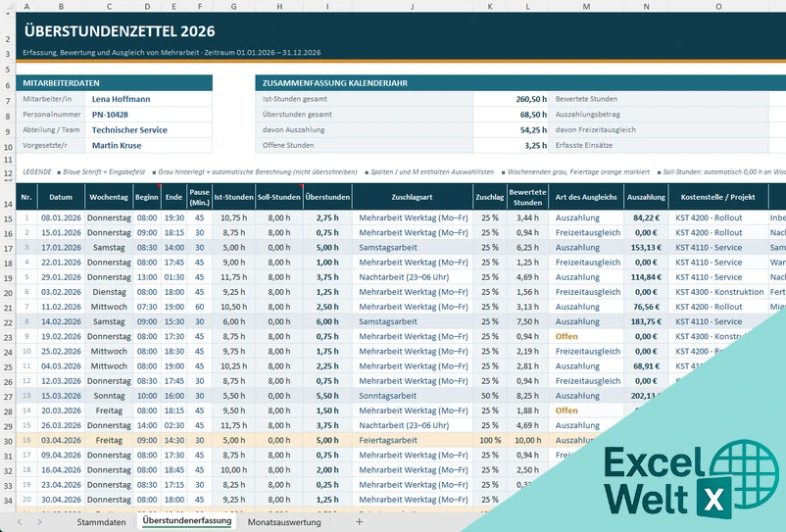The width and height of the screenshot is (786, 532).
Task: Open Zuschlagsart dropdown cell Sonntagsarbeit
Action: pyautogui.click(x=412, y=396)
